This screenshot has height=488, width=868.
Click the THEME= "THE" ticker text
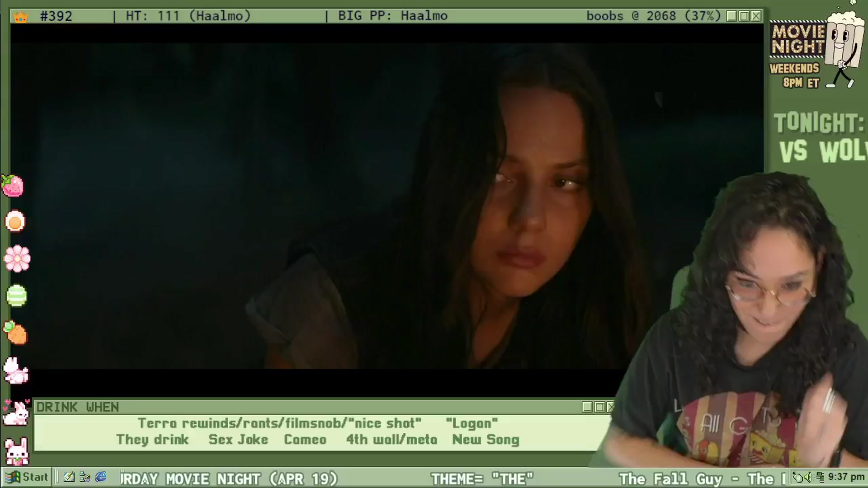[x=482, y=479]
